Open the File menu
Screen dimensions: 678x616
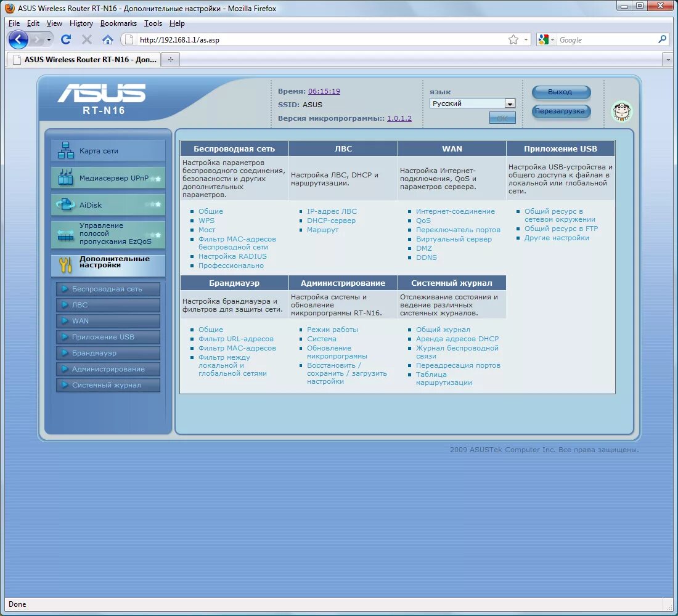tap(14, 23)
